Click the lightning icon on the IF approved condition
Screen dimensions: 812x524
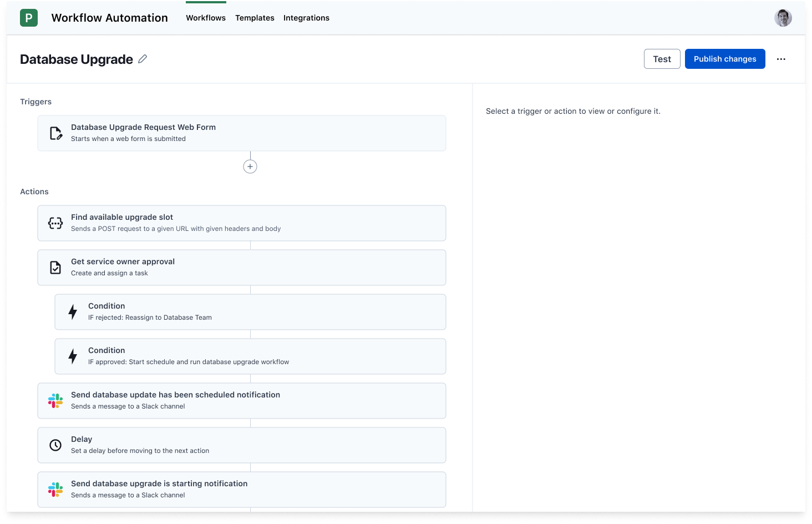tap(73, 356)
